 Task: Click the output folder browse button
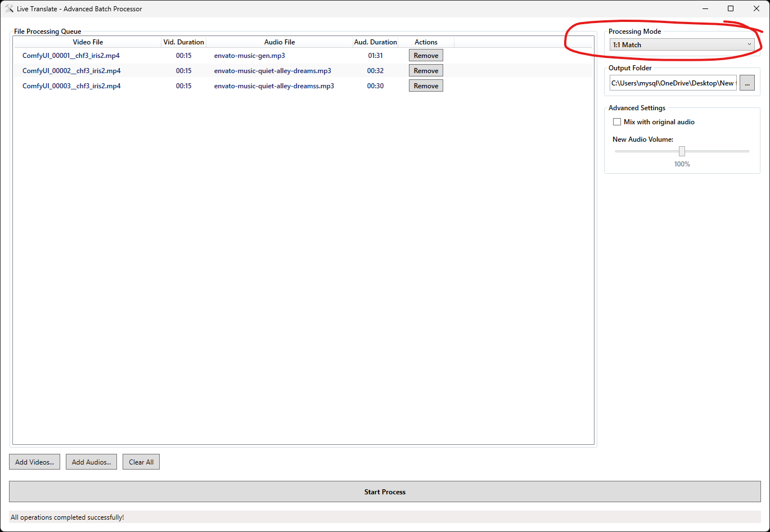point(747,83)
